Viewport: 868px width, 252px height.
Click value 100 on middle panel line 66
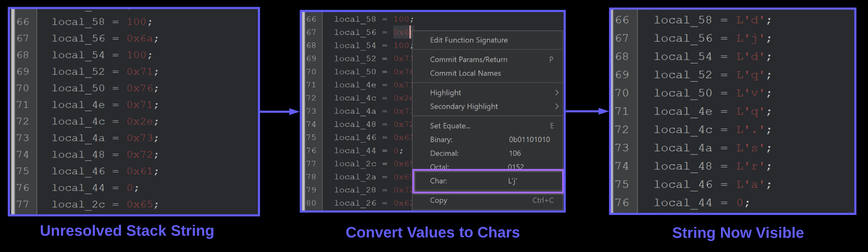[401, 19]
